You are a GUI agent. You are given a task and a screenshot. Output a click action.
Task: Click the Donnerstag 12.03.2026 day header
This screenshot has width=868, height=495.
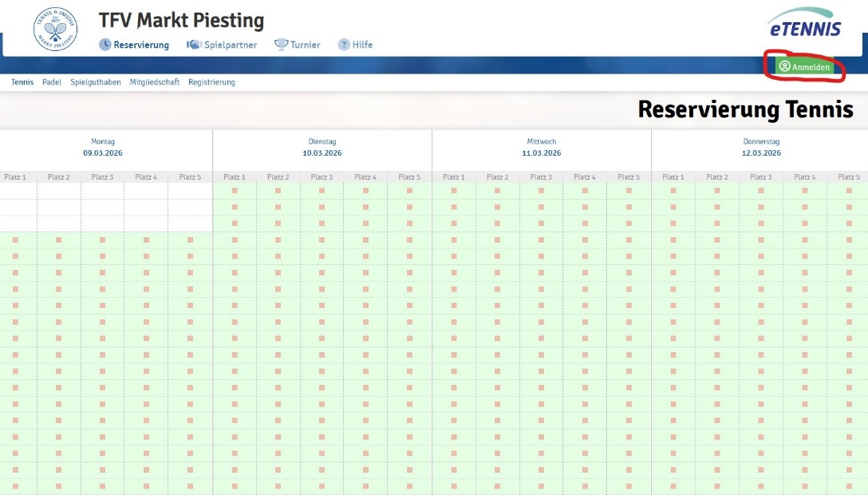tap(761, 148)
